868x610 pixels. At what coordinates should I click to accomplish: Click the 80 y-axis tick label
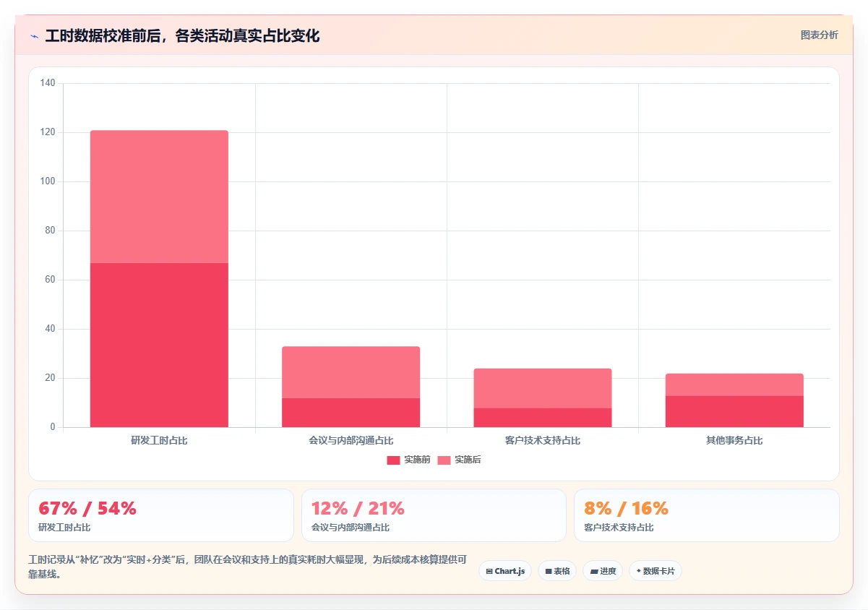[50, 231]
